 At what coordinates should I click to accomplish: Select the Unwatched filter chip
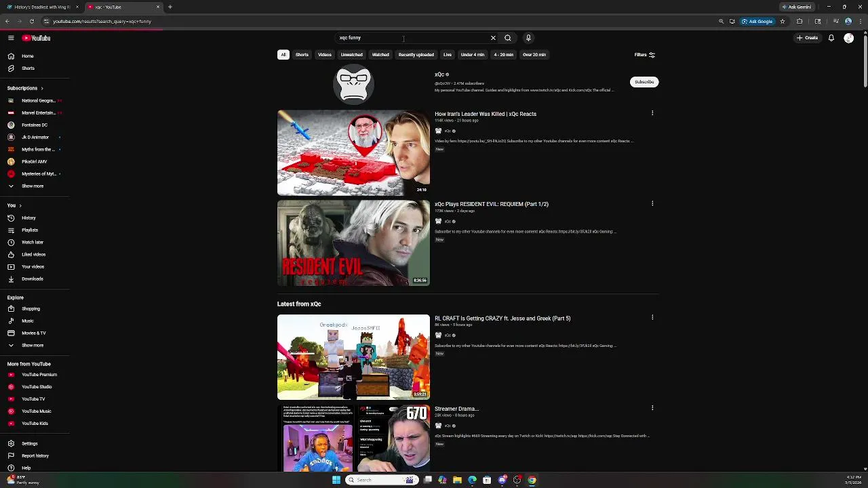point(351,55)
